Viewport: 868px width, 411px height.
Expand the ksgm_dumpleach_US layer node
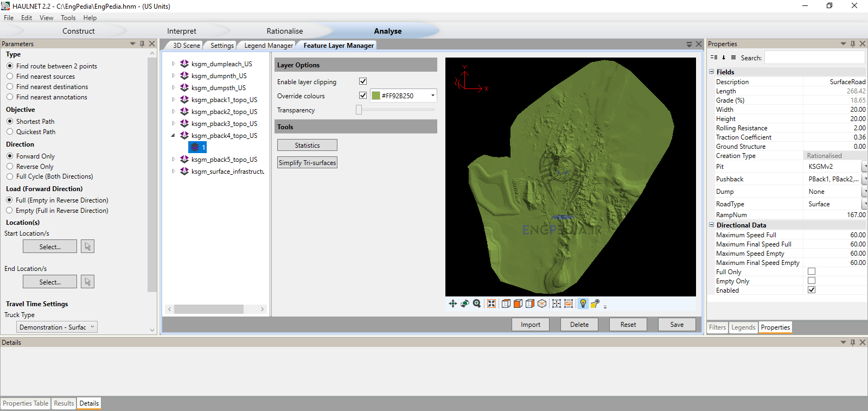174,64
